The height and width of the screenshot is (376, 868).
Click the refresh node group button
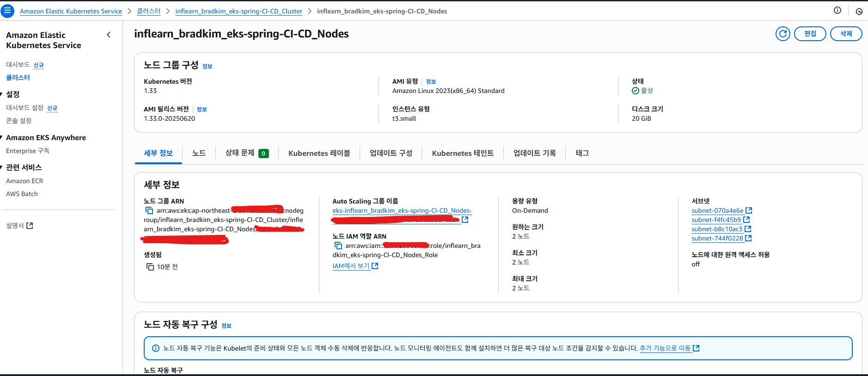click(x=782, y=33)
